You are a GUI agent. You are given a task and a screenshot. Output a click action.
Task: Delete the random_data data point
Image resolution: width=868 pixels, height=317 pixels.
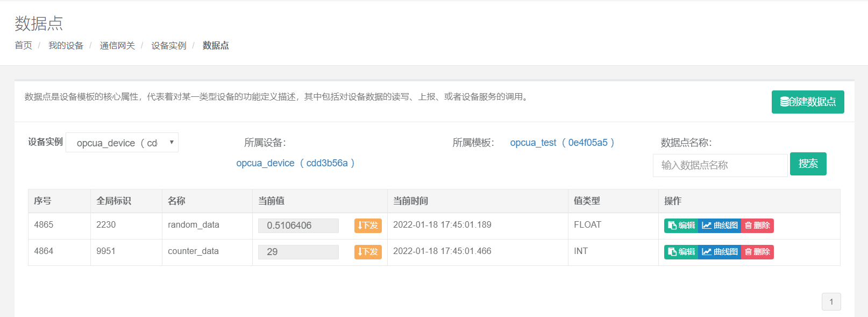tap(757, 226)
